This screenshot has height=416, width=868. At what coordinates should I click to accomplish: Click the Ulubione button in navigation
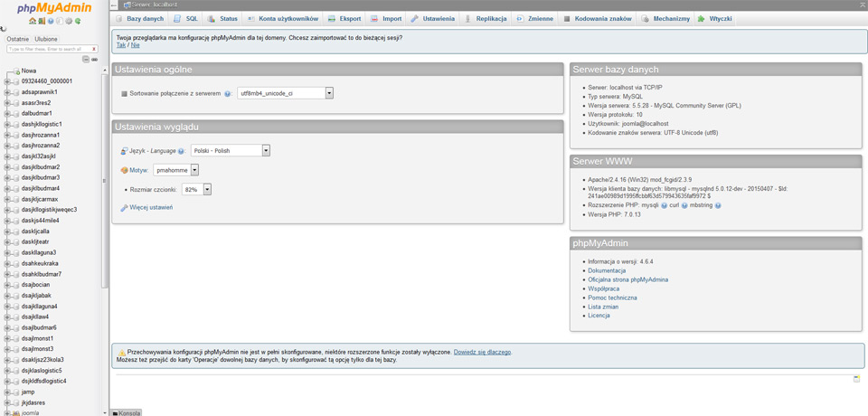point(46,39)
